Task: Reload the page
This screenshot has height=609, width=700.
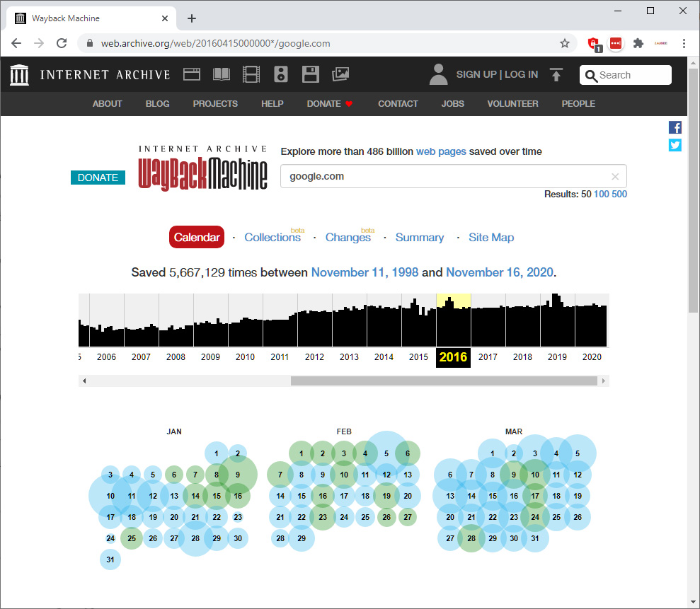Action: pos(62,43)
